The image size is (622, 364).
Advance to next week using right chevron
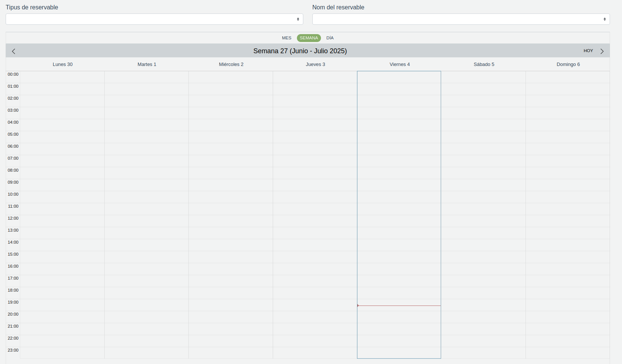(602, 51)
